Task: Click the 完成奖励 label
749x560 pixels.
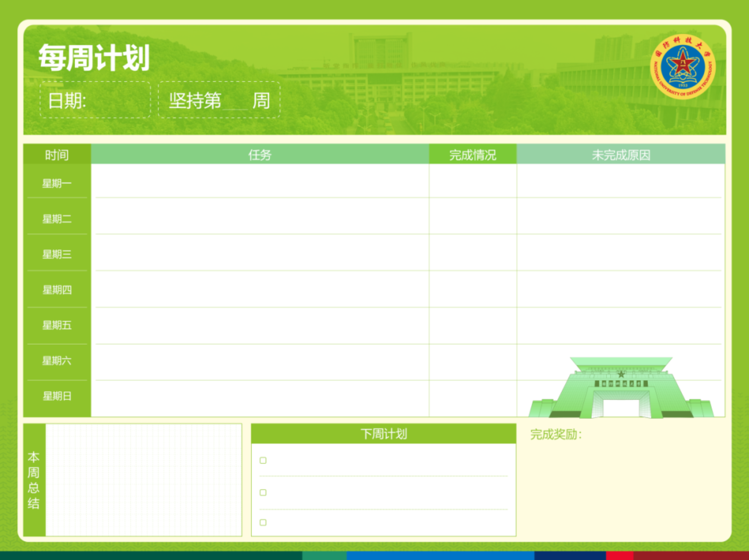Action: click(556, 434)
